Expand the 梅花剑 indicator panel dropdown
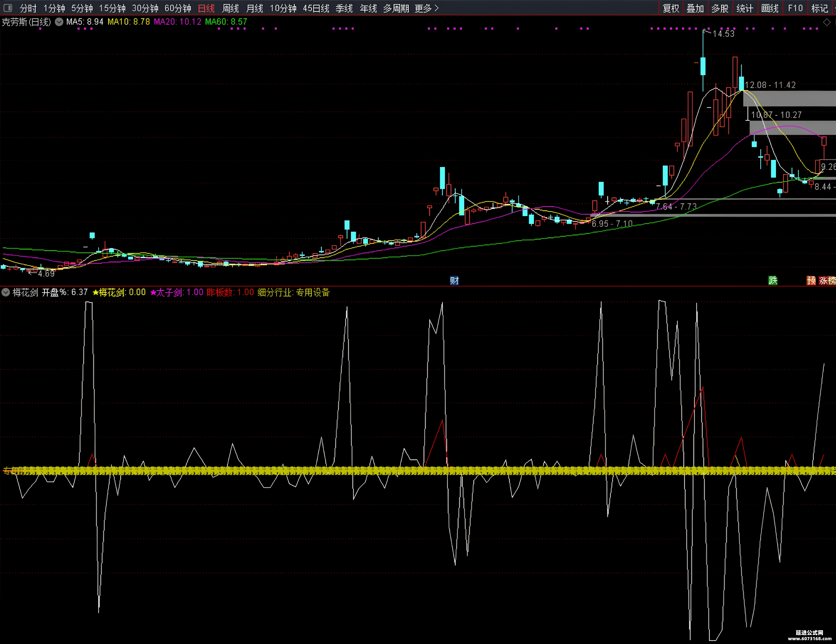This screenshot has width=836, height=644. [6, 292]
